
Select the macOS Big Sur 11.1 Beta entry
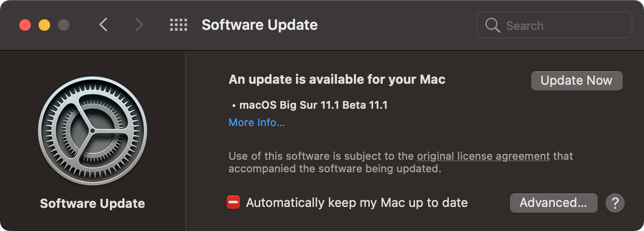[x=313, y=105]
